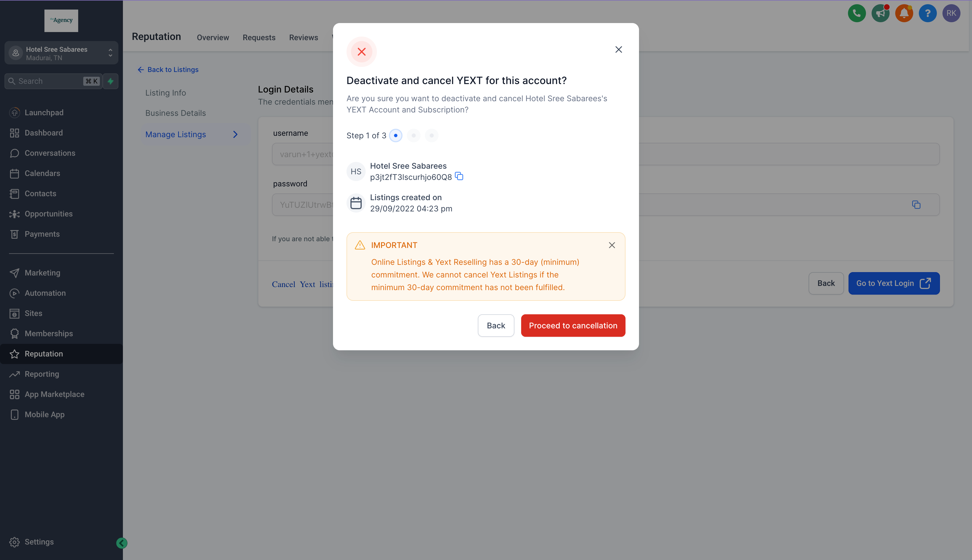Select the Reviews tab
The width and height of the screenshot is (972, 560).
(303, 37)
